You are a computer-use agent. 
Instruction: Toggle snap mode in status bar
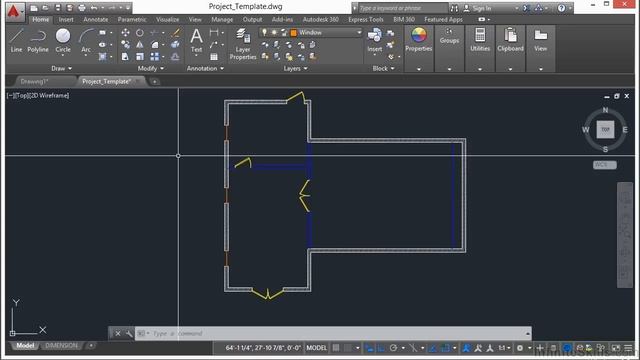click(348, 348)
